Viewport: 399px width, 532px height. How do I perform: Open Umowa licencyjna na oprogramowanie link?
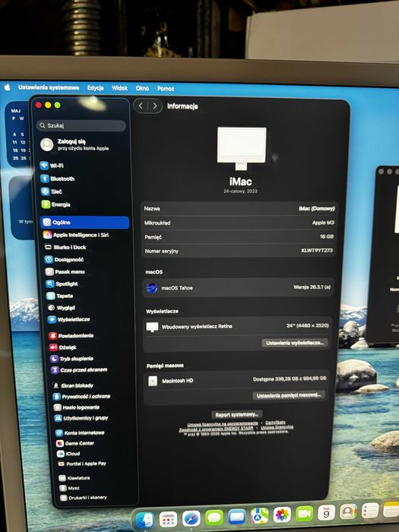pyautogui.click(x=223, y=424)
